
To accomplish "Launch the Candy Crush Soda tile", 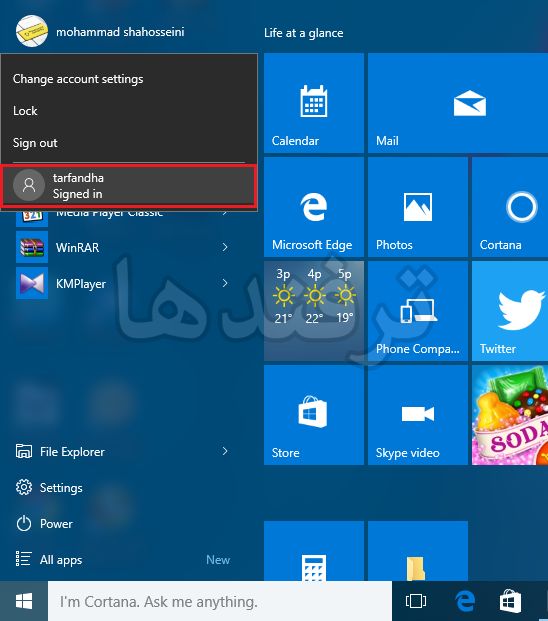I will click(x=510, y=415).
